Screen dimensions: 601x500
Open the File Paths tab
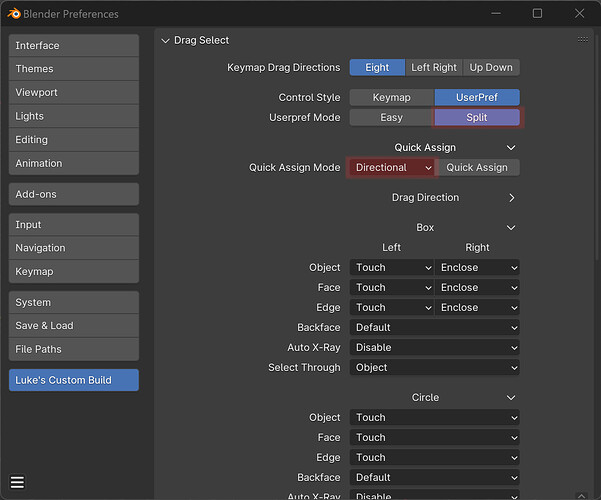click(x=74, y=349)
